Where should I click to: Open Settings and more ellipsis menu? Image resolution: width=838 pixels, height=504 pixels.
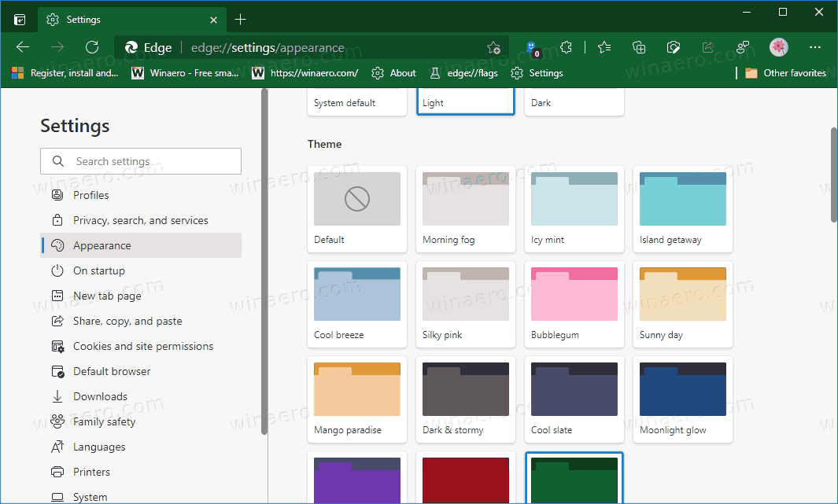point(815,47)
